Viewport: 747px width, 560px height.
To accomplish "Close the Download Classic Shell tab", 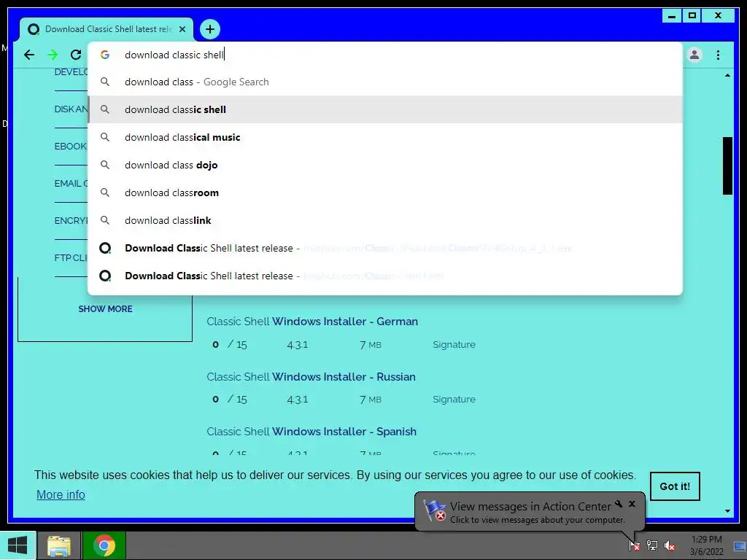I will (x=182, y=29).
